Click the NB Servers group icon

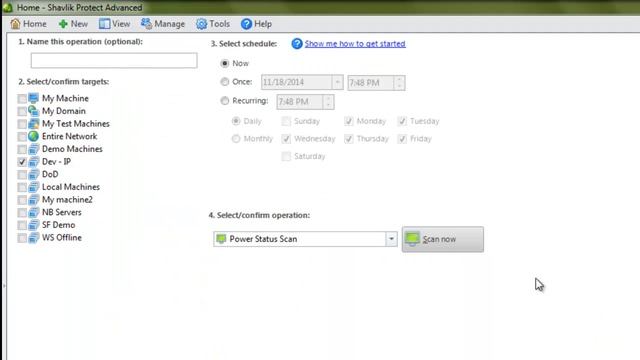[33, 212]
